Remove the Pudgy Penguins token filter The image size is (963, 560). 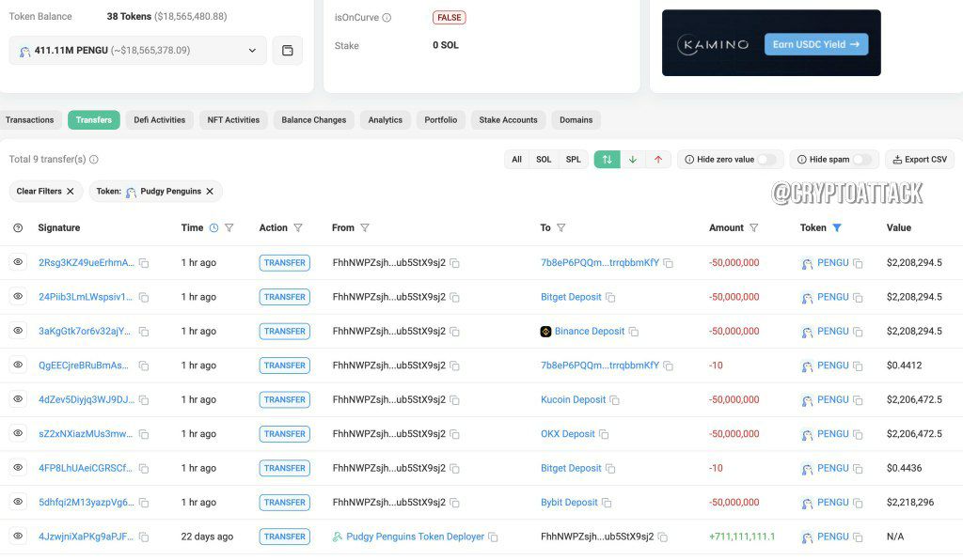(210, 192)
